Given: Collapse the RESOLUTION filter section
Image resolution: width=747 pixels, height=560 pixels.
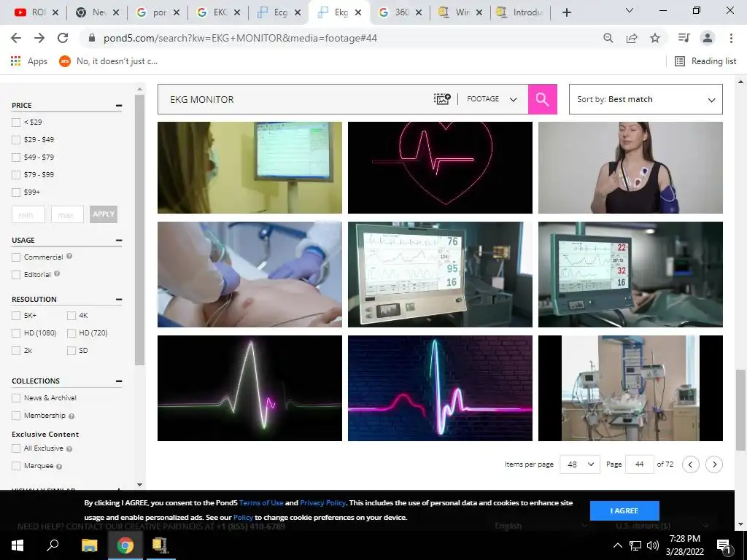Looking at the screenshot, I should click(x=119, y=300).
